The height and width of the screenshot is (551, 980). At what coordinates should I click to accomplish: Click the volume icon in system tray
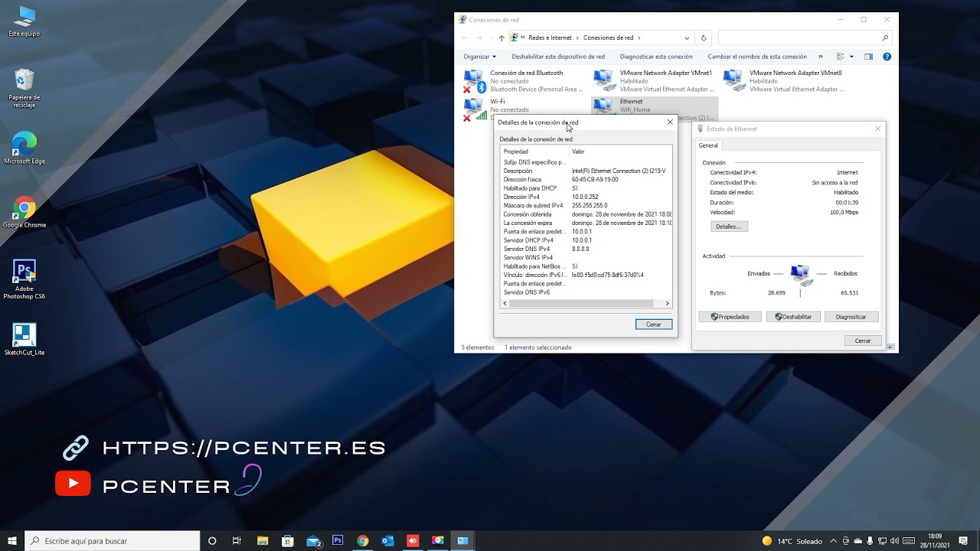pos(894,541)
